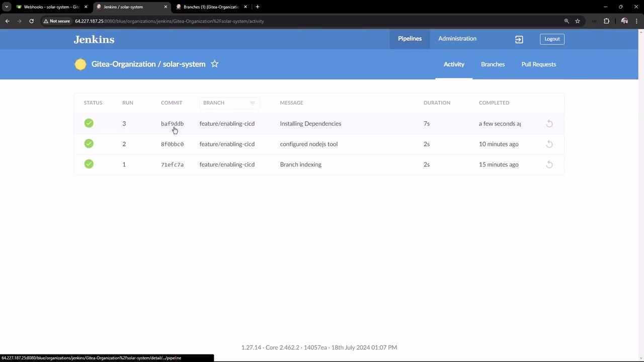Reload the page with browser refresh icon
The image size is (644, 362).
[x=31, y=21]
